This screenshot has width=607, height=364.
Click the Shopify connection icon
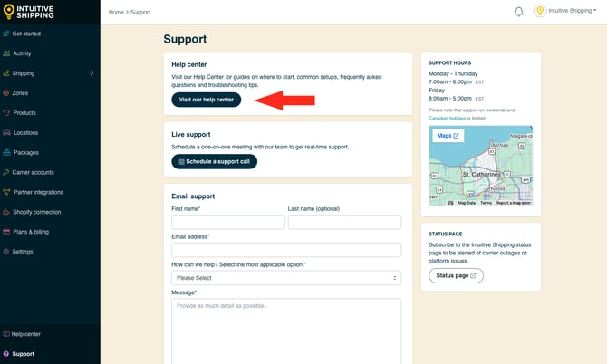tap(6, 212)
